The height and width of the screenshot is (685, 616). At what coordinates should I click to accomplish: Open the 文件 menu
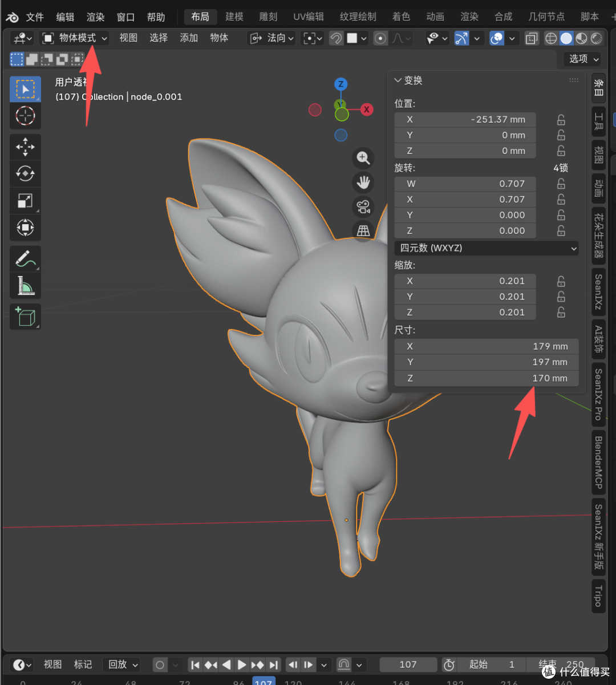(x=35, y=17)
